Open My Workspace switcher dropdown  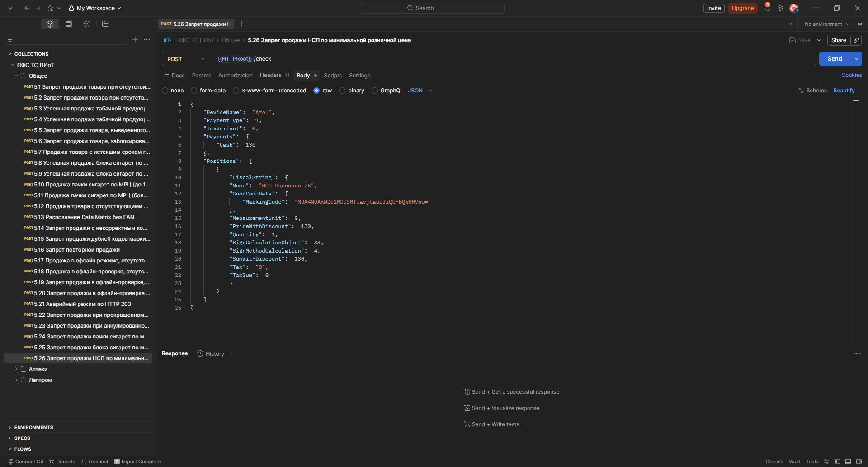point(95,8)
